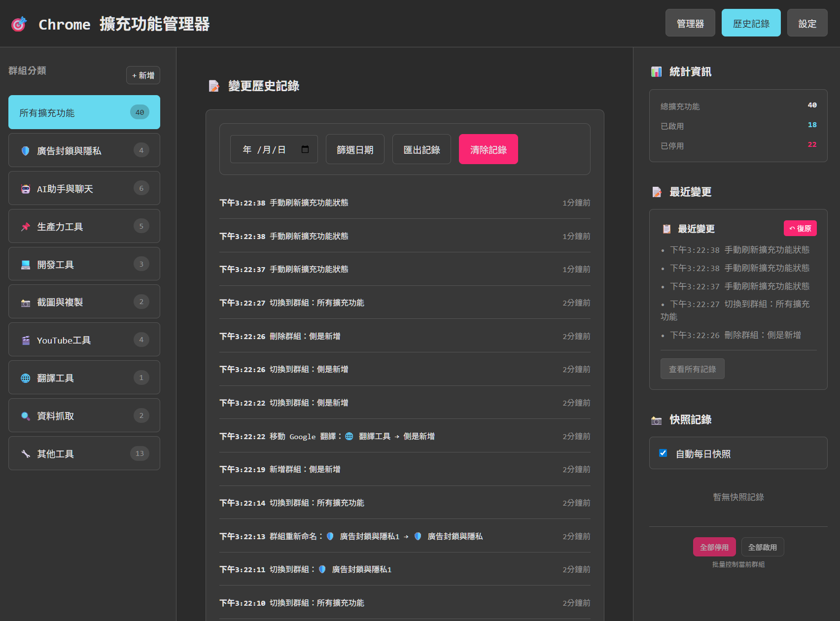Click the globe icon for 翻譯工具

click(26, 378)
